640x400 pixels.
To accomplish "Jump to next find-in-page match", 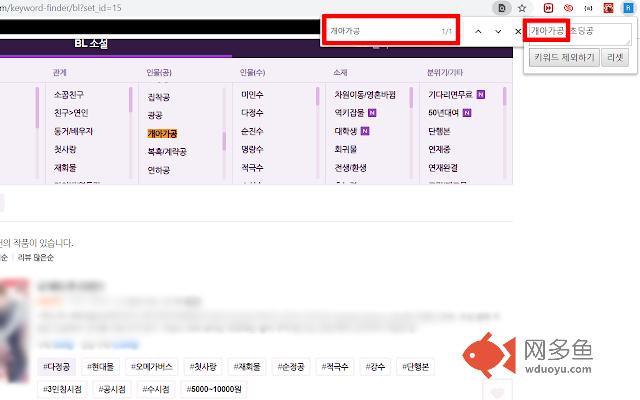I will (498, 32).
